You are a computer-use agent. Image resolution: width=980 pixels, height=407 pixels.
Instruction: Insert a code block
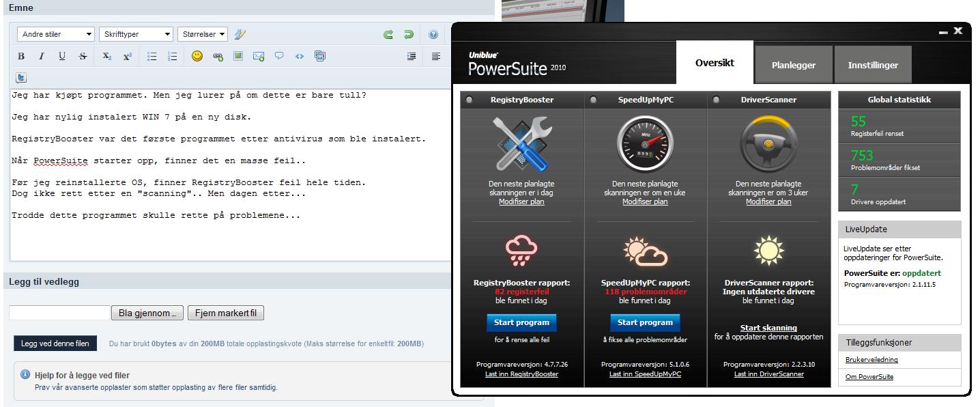(300, 57)
